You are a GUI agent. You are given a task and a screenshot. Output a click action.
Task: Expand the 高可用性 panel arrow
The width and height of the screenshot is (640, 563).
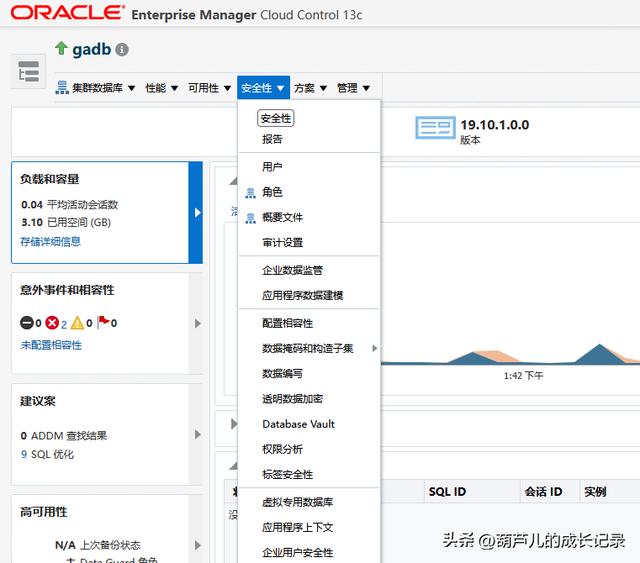[x=198, y=545]
